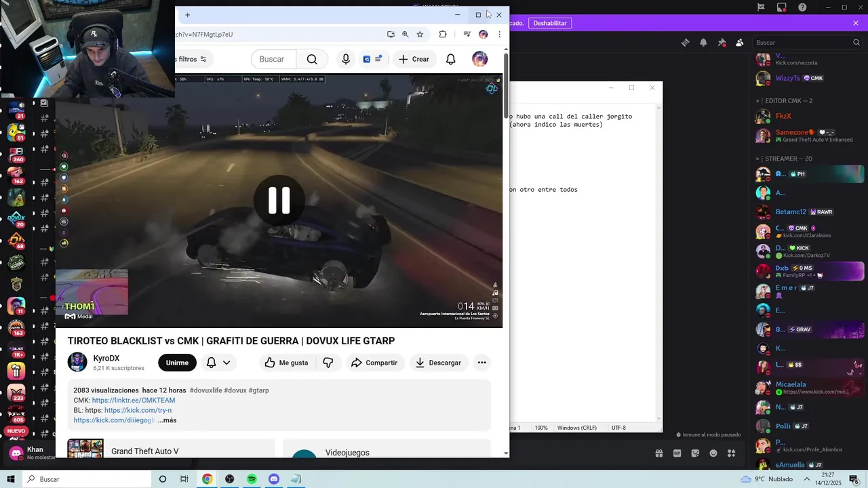Open Discord emoji picker

coord(713,453)
